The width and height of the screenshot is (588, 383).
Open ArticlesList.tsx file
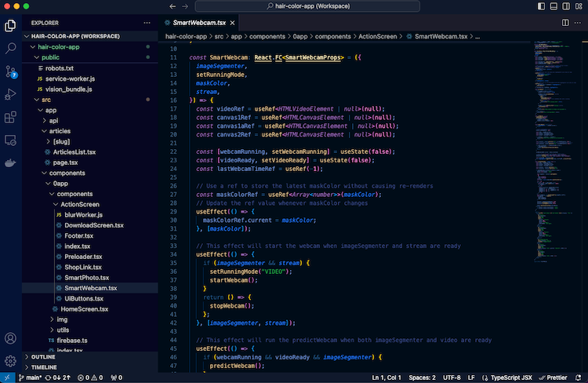point(90,152)
